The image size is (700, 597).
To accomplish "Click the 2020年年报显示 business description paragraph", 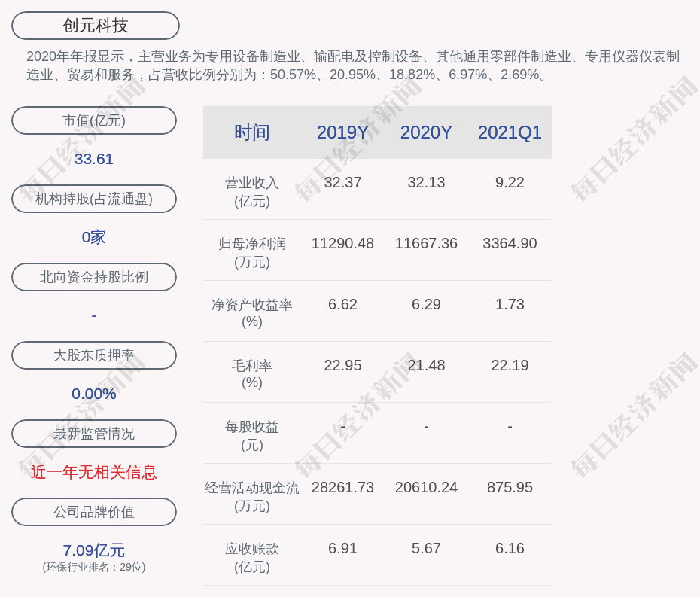I will point(353,65).
